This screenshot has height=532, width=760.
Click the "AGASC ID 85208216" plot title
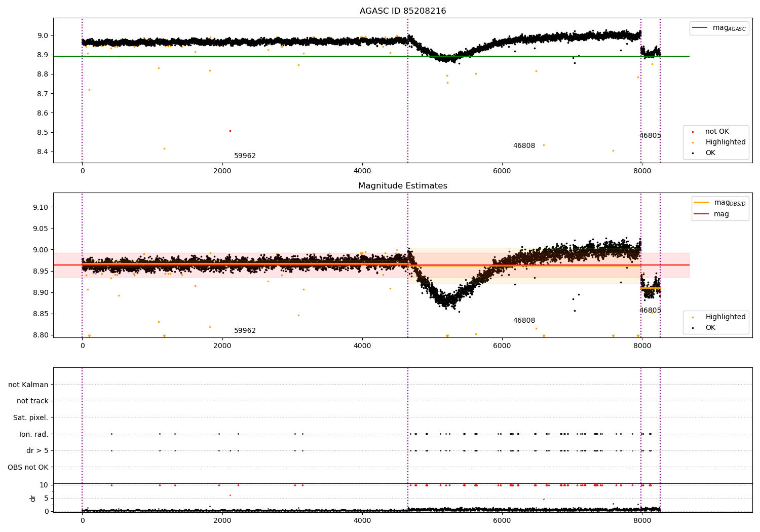click(403, 11)
